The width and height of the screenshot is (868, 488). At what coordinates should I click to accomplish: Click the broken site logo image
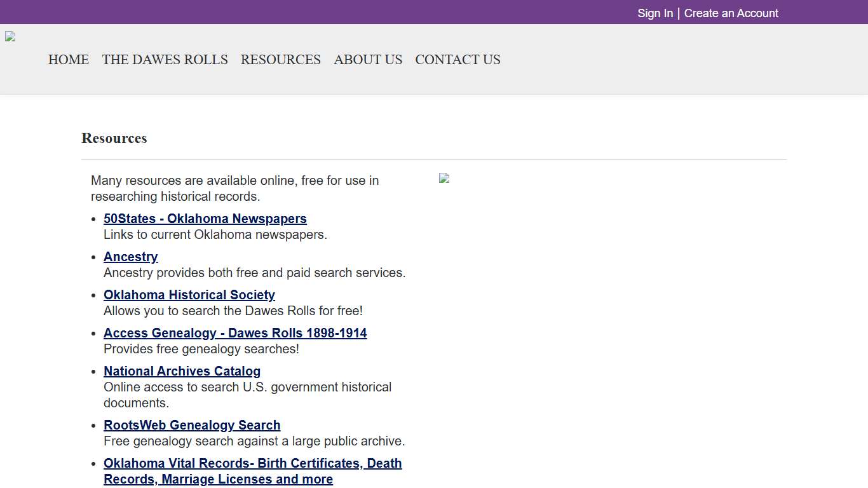pyautogui.click(x=10, y=36)
